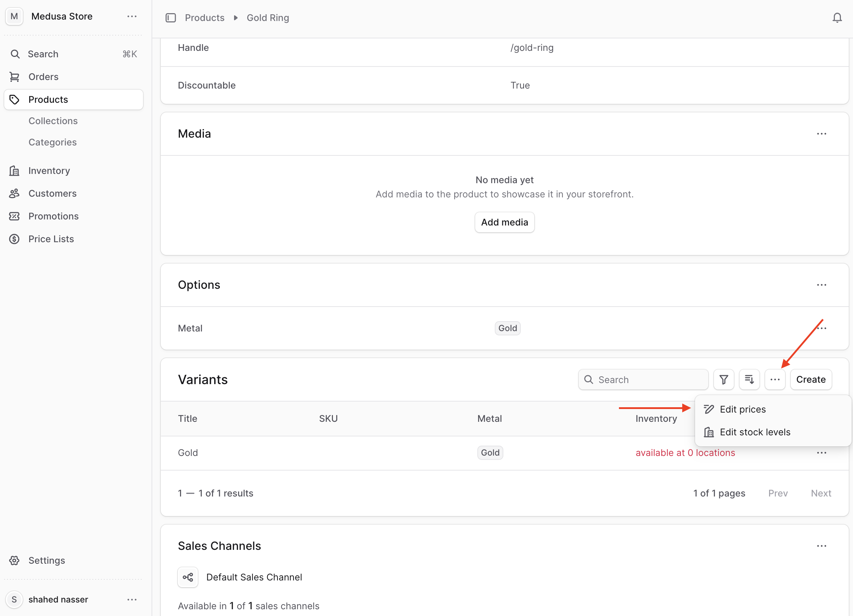The image size is (853, 616).
Task: Open the Options section ellipsis menu
Action: [x=822, y=285]
